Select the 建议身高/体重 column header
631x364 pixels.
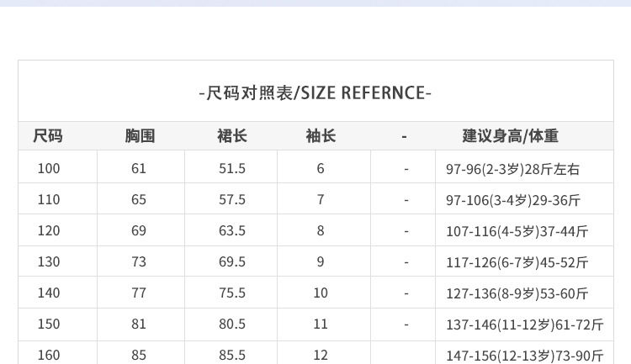coord(511,135)
